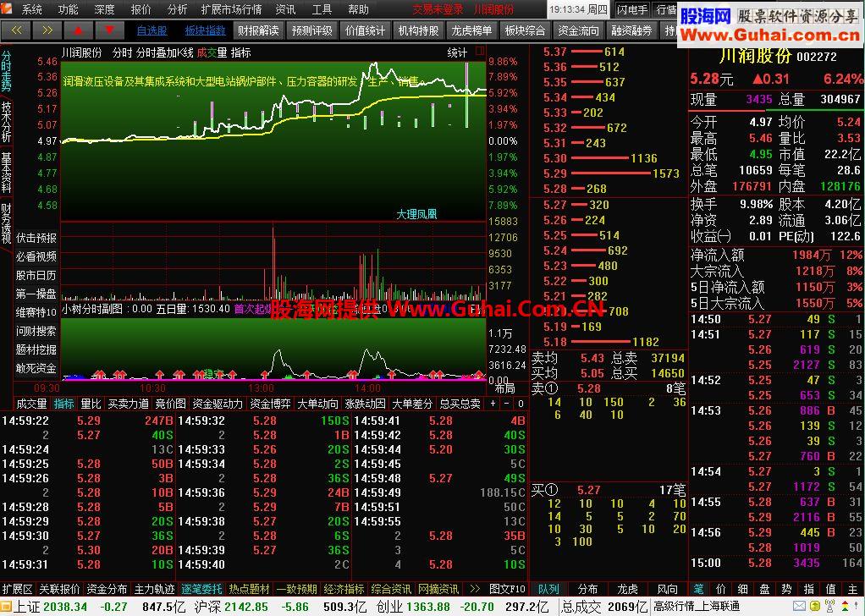Click the double right arrow navigation icon
This screenshot has height=616, width=865.
pyautogui.click(x=48, y=30)
